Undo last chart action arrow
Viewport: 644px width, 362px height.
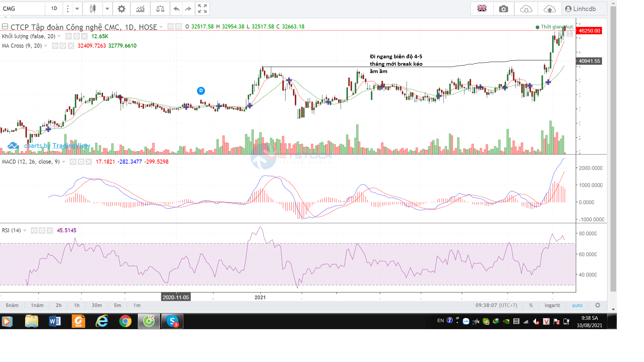(176, 9)
